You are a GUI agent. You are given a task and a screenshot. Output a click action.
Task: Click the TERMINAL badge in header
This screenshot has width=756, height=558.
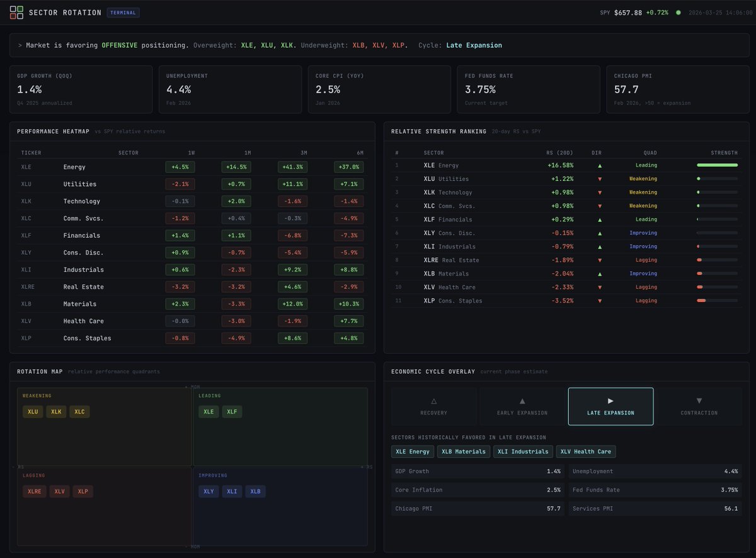pos(123,13)
